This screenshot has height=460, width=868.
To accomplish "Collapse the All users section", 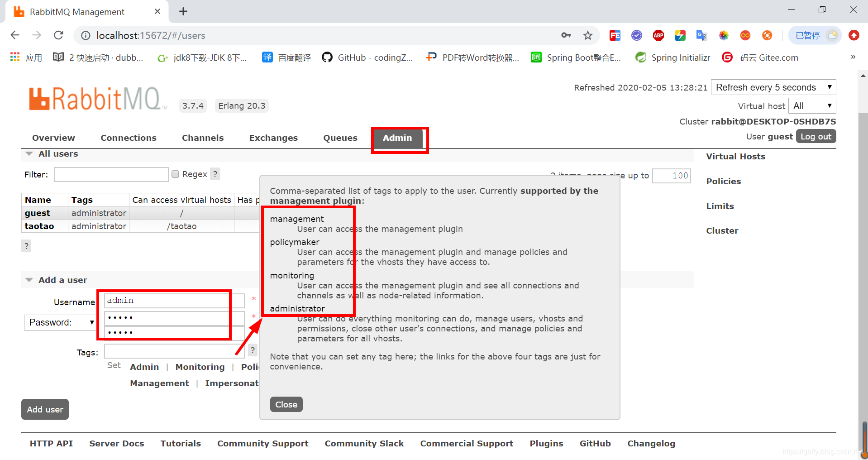I will click(58, 154).
